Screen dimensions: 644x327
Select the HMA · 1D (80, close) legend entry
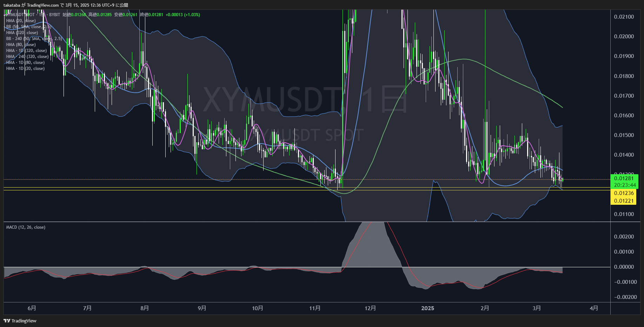point(25,63)
